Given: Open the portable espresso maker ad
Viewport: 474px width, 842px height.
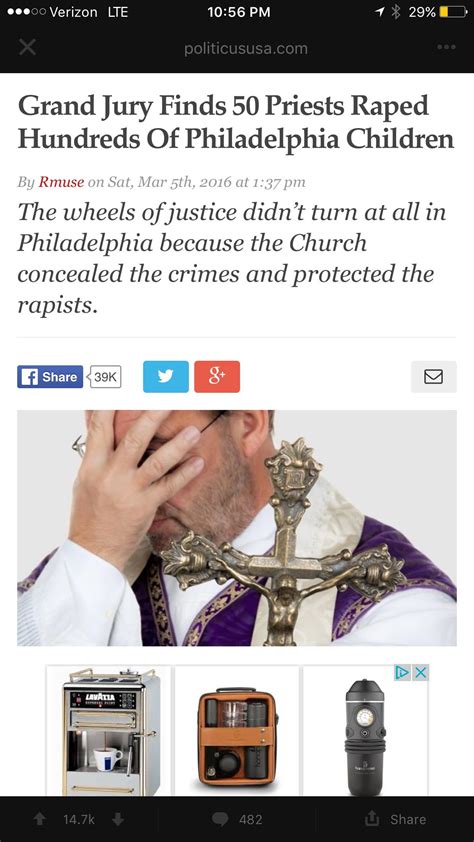Looking at the screenshot, I should 366,730.
